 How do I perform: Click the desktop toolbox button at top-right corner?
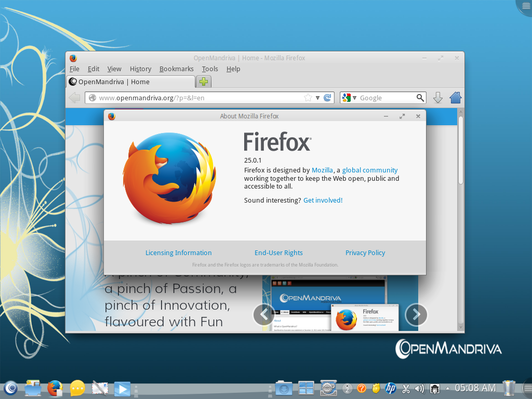tap(525, 6)
